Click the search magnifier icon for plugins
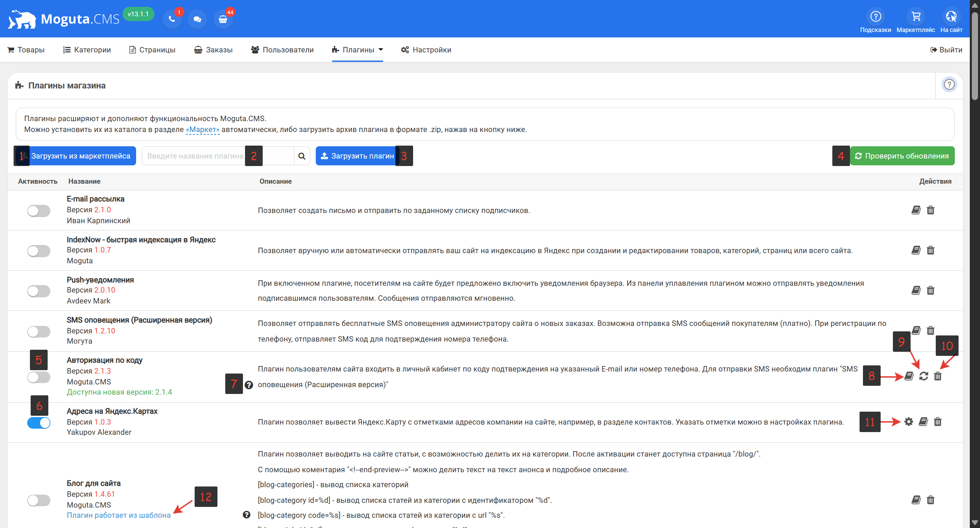 [302, 156]
